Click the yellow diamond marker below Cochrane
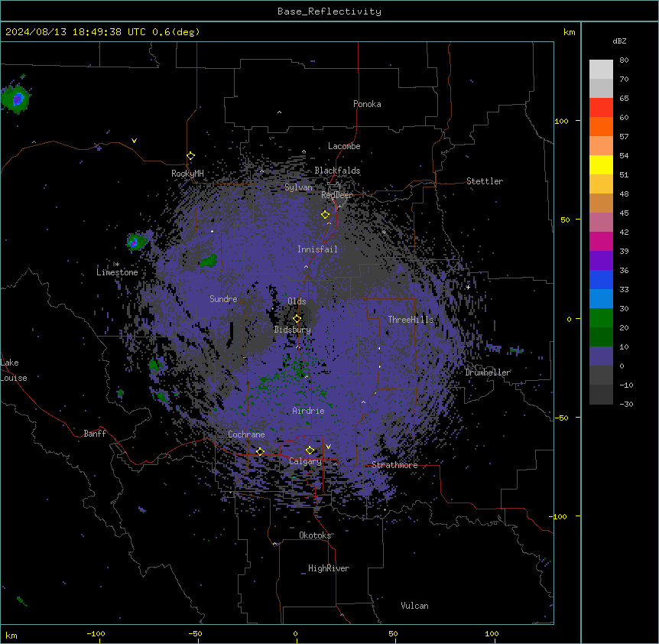 click(260, 451)
